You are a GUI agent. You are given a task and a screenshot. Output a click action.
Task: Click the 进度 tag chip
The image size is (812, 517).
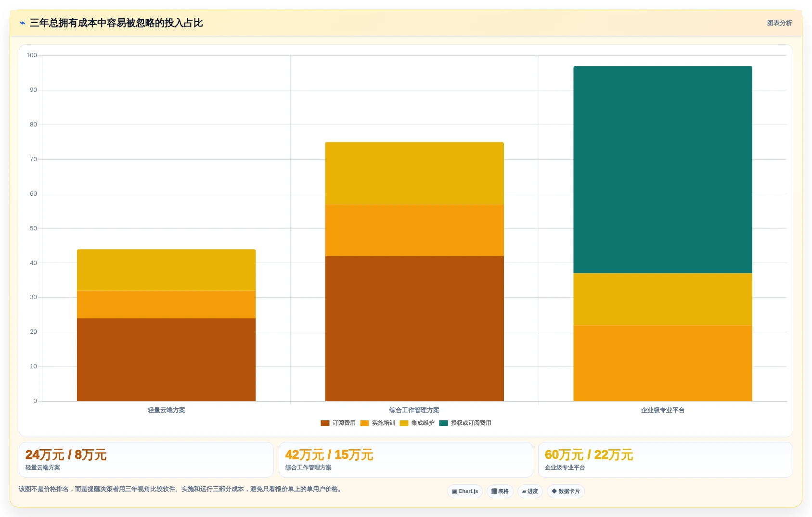click(x=530, y=491)
